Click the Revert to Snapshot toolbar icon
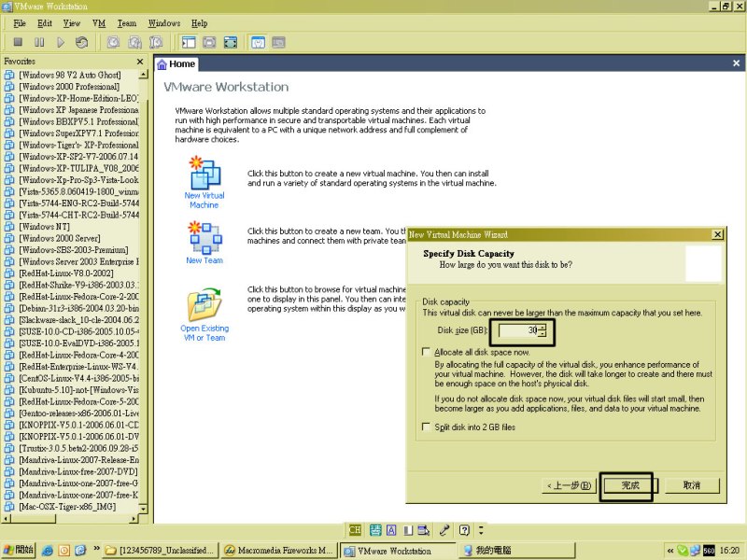Screen dimensions: 747x560 pyautogui.click(x=134, y=42)
